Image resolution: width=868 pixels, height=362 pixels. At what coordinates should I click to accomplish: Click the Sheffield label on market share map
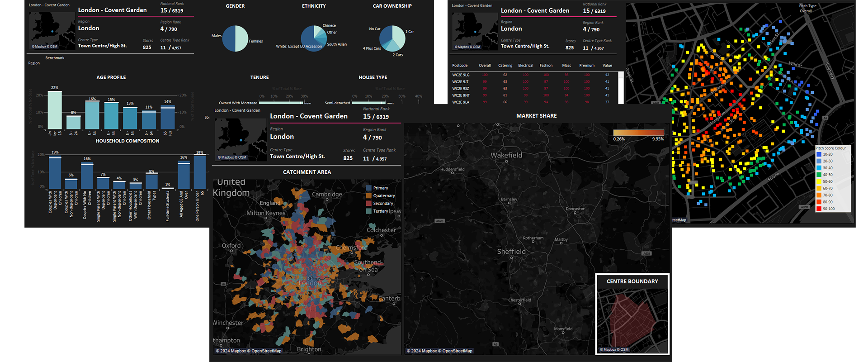(511, 252)
